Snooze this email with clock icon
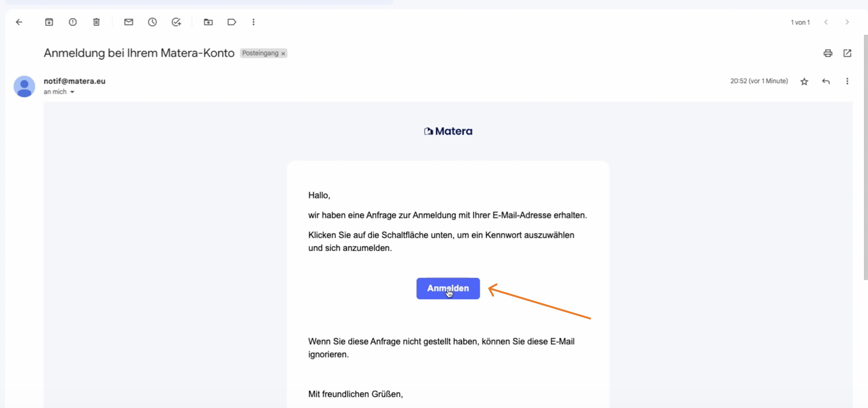868x408 pixels. [152, 22]
